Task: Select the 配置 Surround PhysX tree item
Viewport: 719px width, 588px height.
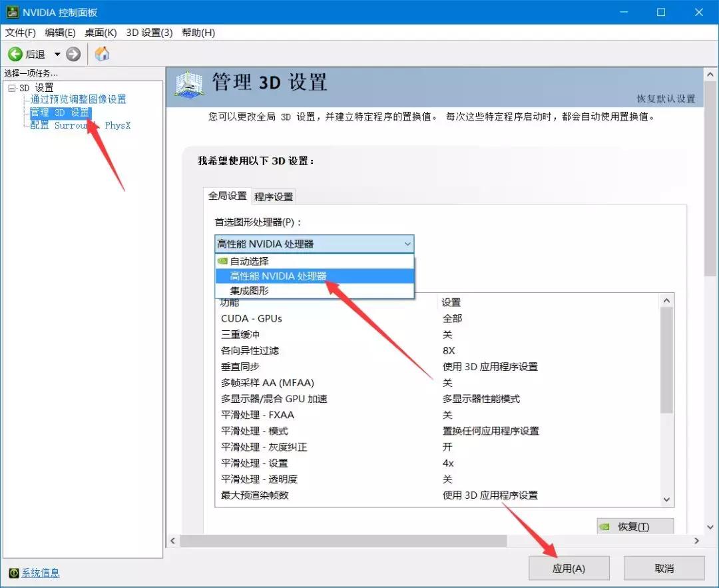Action: point(80,125)
